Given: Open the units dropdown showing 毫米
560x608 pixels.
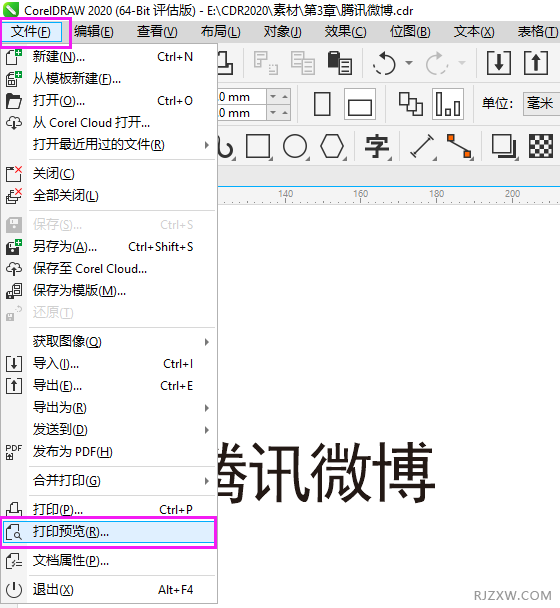Looking at the screenshot, I should 541,104.
